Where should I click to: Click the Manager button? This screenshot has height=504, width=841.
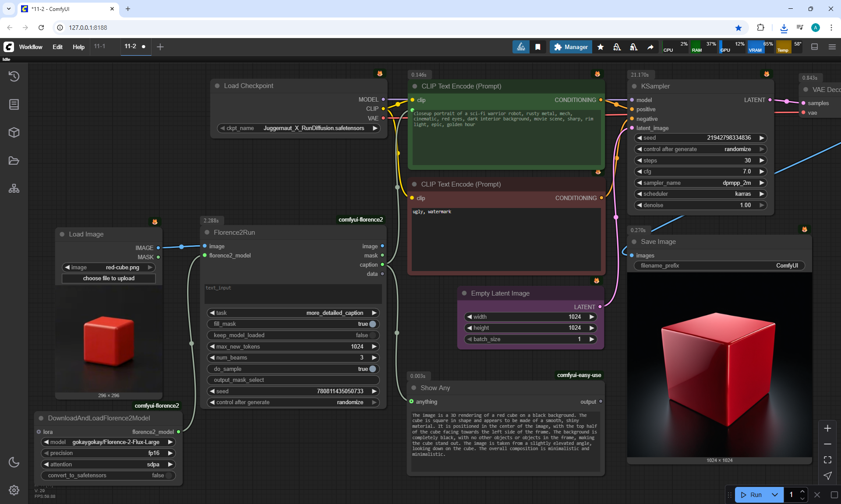(571, 47)
